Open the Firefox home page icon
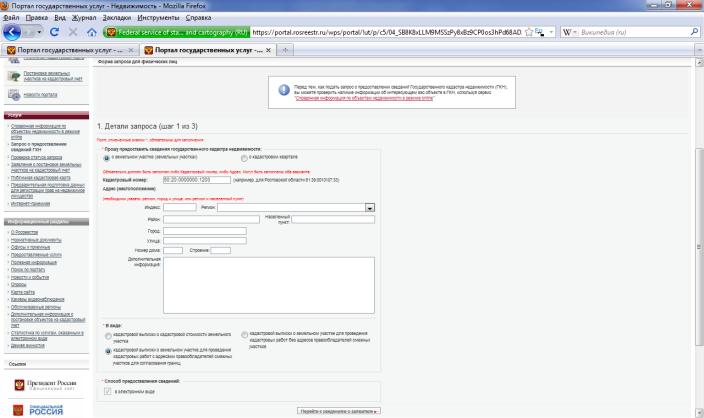This screenshot has width=704, height=418. tap(92, 32)
